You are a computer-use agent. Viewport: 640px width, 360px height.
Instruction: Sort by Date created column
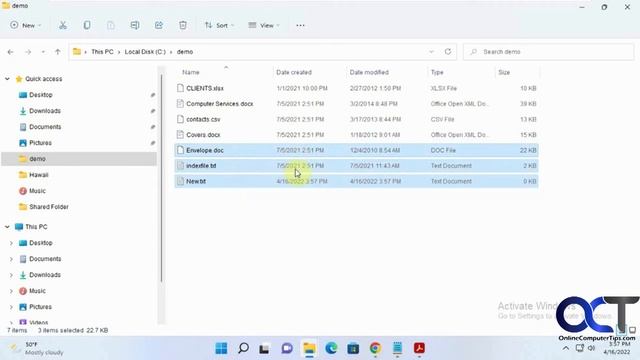pos(294,72)
